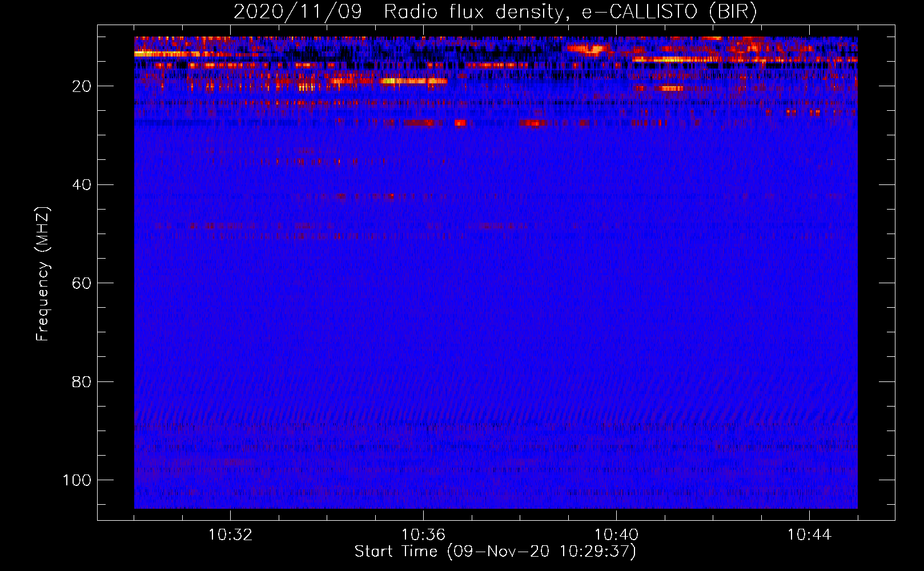Viewport: 924px width, 571px height.
Task: Click the 40 MHz frequency tick label
Action: tap(82, 185)
